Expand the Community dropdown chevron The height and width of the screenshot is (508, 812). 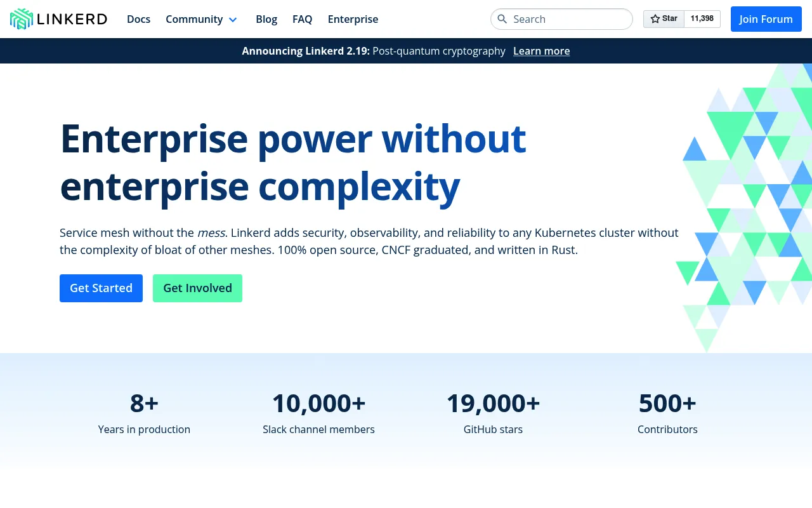pos(233,20)
